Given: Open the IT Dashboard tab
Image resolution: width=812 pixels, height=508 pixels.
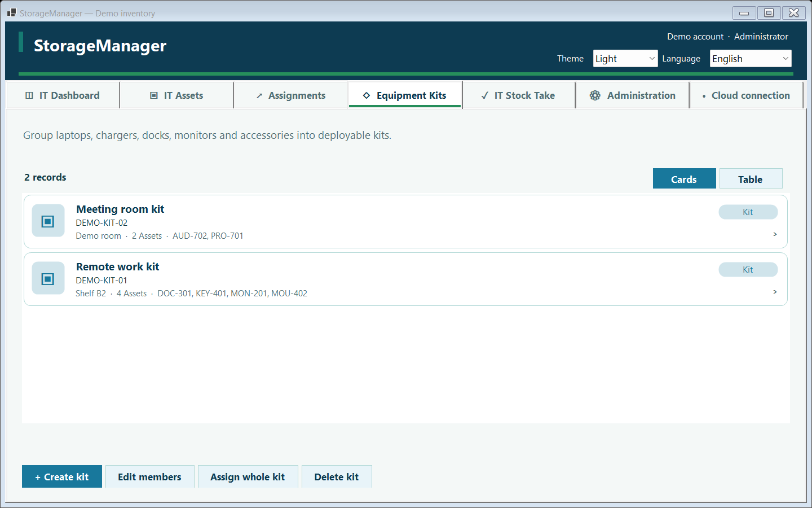Looking at the screenshot, I should pos(63,95).
